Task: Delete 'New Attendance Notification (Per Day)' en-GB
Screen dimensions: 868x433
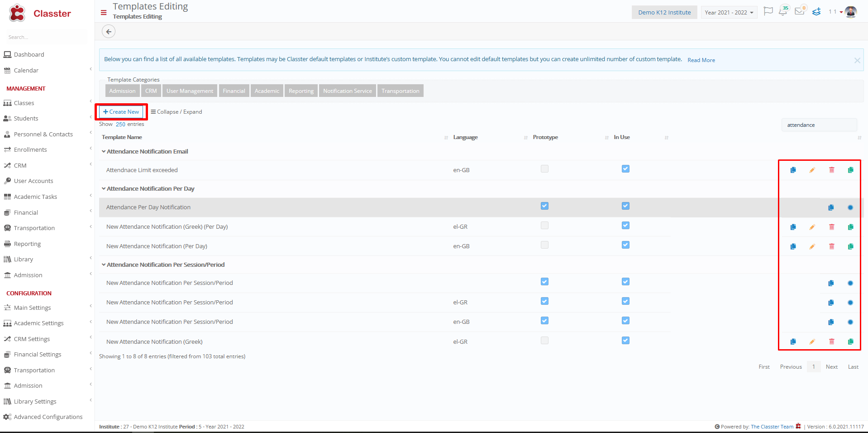Action: [x=831, y=246]
